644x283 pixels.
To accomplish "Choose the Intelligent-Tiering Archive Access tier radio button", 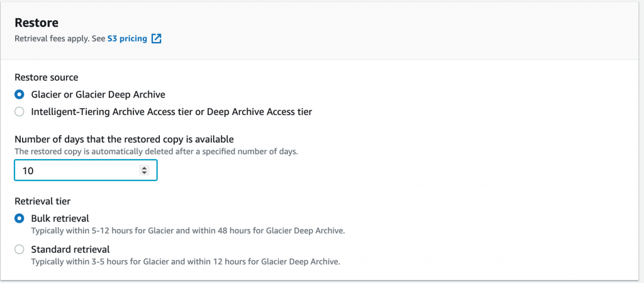I will tap(19, 112).
